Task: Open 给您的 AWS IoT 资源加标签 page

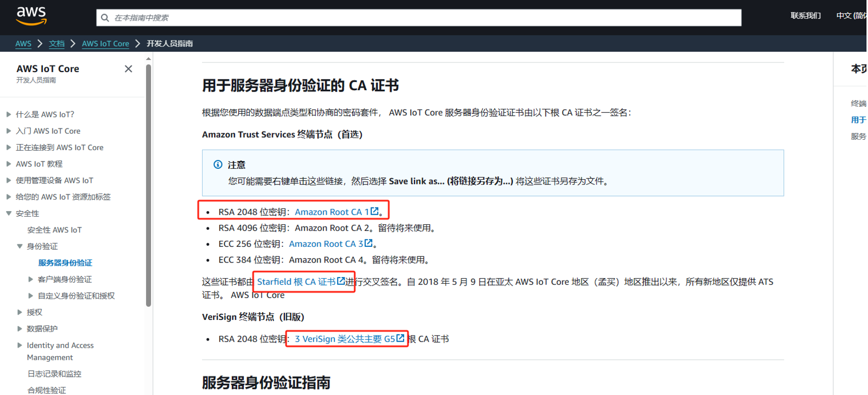Action: [63, 197]
